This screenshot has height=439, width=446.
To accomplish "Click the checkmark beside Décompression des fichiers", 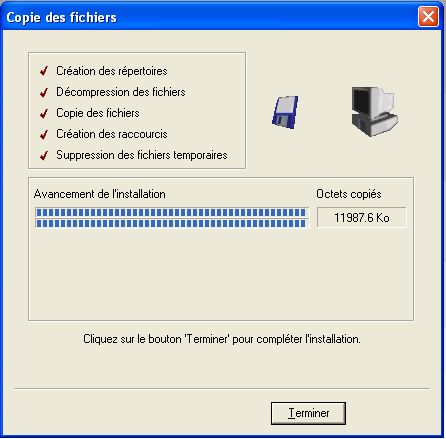I will tap(44, 92).
